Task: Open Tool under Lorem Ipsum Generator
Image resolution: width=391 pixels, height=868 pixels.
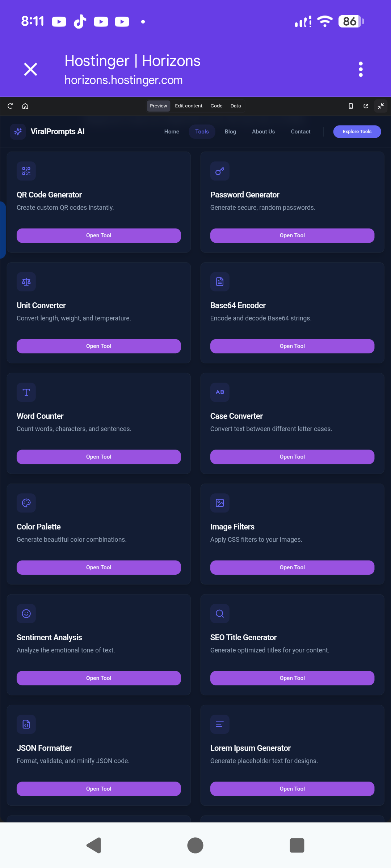Action: tap(292, 789)
